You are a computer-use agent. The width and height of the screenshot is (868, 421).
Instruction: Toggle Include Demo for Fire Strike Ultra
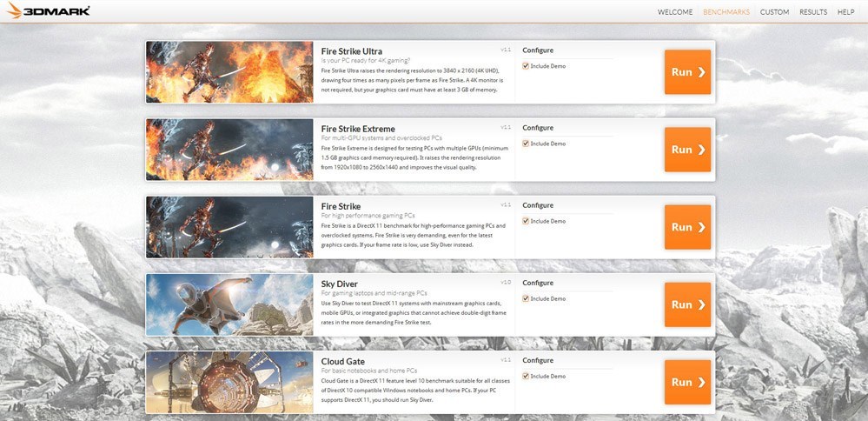[x=526, y=66]
